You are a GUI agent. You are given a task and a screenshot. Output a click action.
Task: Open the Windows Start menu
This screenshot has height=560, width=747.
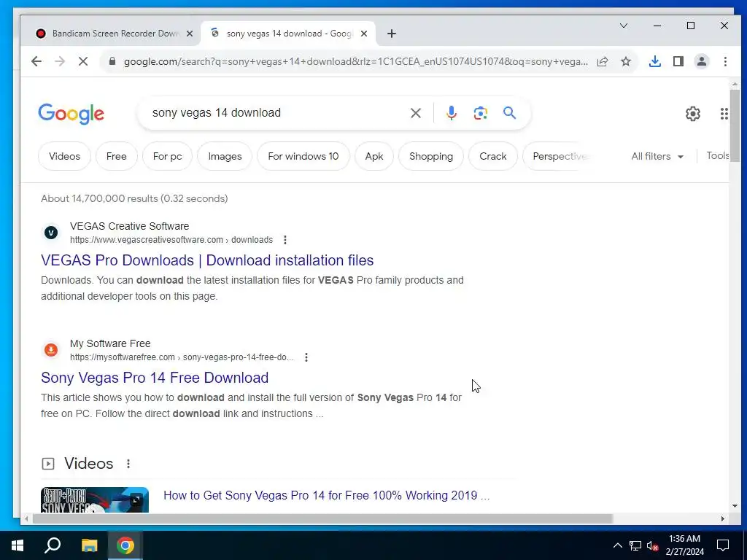click(x=18, y=545)
